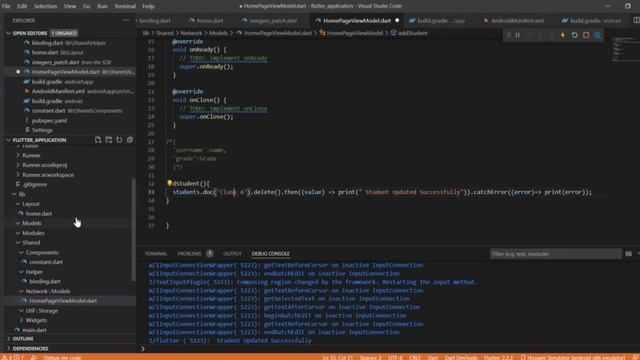Collapse all folders in explorer
This screenshot has width=640, height=360.
click(130, 140)
